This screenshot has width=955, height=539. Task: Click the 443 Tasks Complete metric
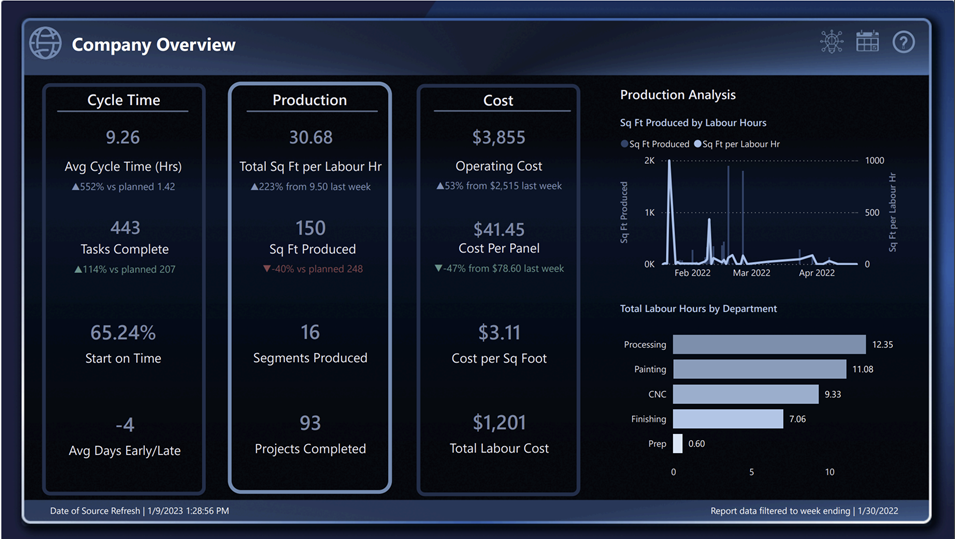tap(124, 228)
